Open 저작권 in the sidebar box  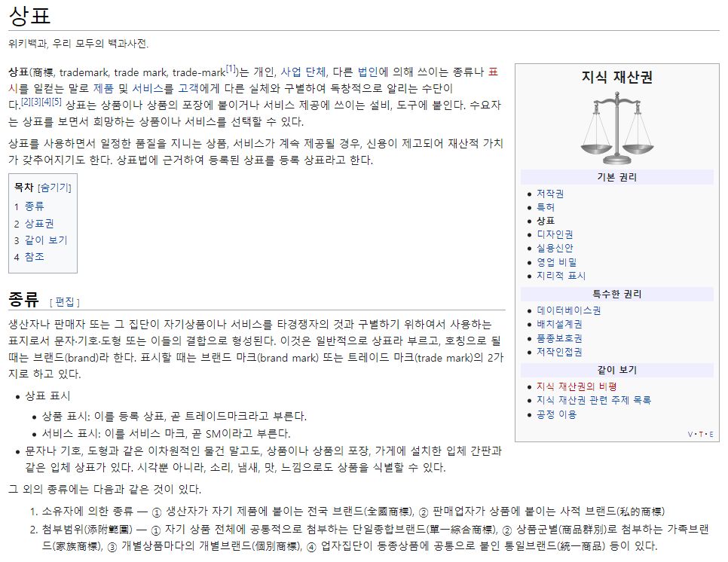point(550,194)
